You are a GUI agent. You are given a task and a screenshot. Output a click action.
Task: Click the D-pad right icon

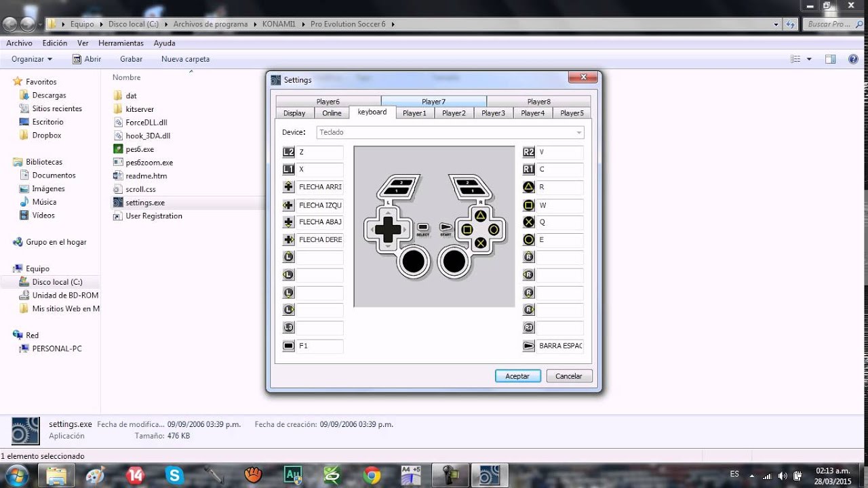[x=288, y=240]
